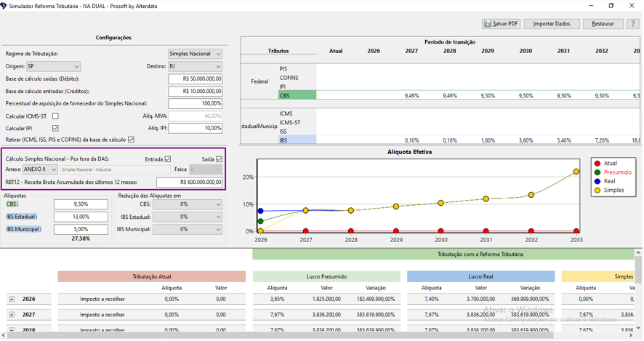Click the green Presumido legend marker
644x341 pixels.
(597, 172)
